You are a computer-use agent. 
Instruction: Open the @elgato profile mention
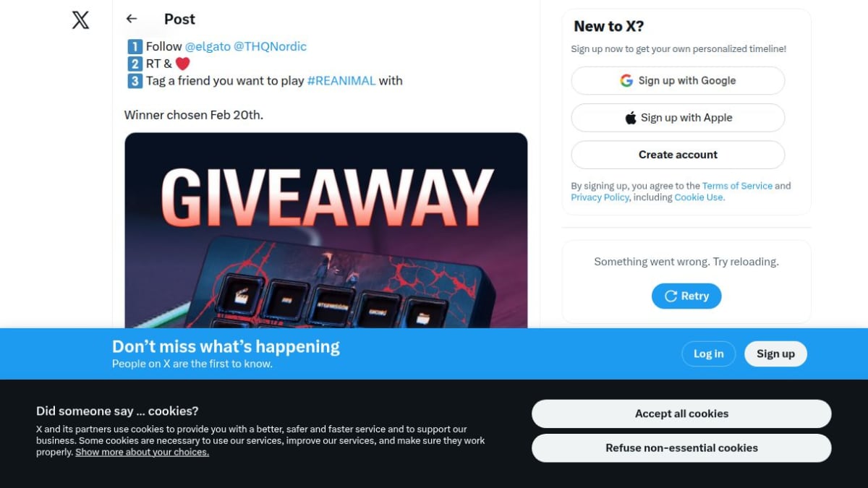[x=208, y=46]
